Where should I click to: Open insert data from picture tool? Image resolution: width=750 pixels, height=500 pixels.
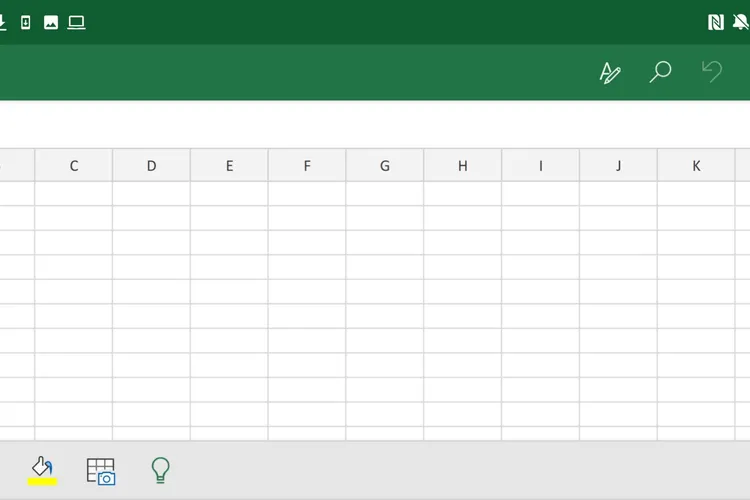coord(101,471)
